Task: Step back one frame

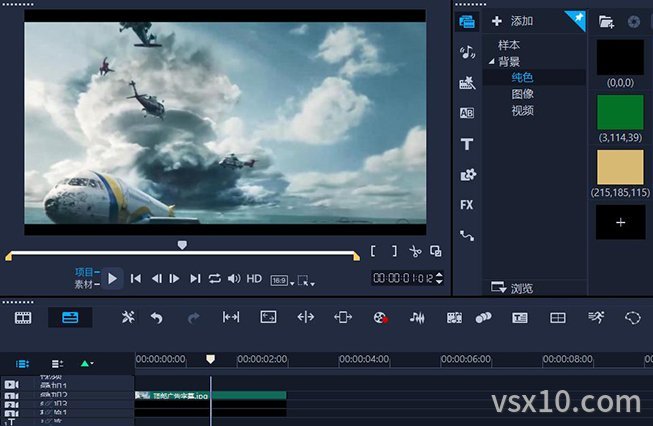Action: (x=157, y=279)
